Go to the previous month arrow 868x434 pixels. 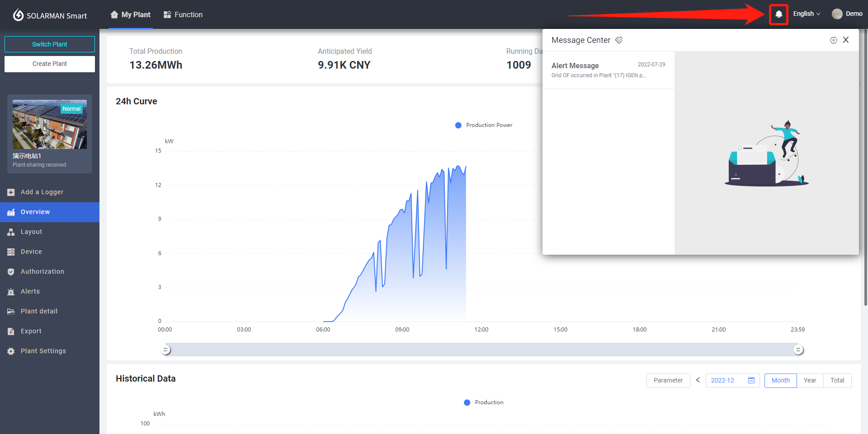(698, 380)
